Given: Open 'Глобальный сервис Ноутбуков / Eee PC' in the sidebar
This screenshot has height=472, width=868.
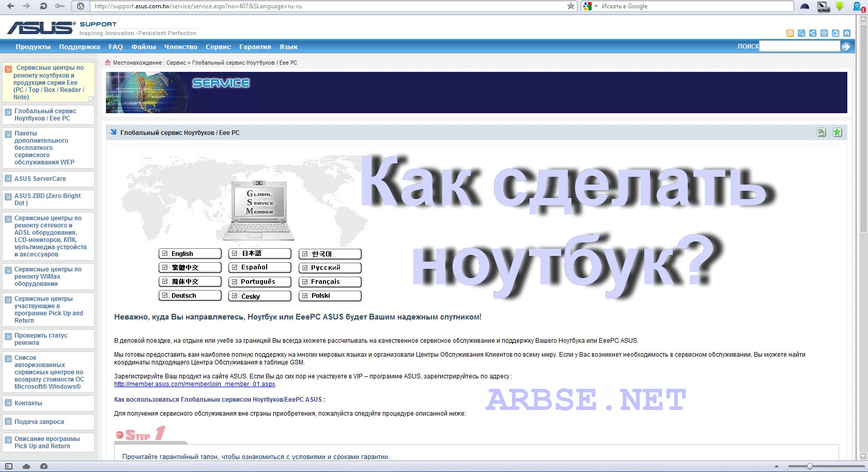Looking at the screenshot, I should coord(45,115).
